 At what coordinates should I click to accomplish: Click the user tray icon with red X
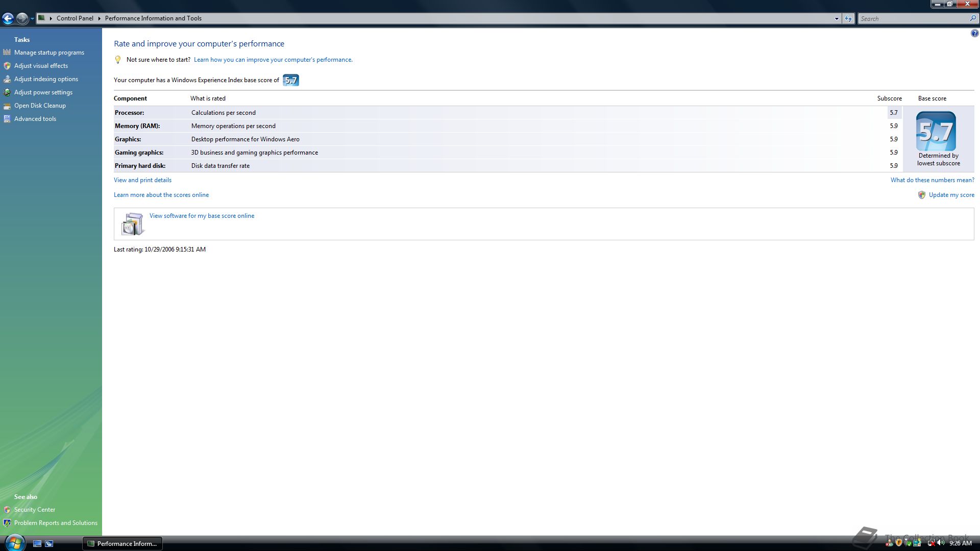click(x=889, y=543)
